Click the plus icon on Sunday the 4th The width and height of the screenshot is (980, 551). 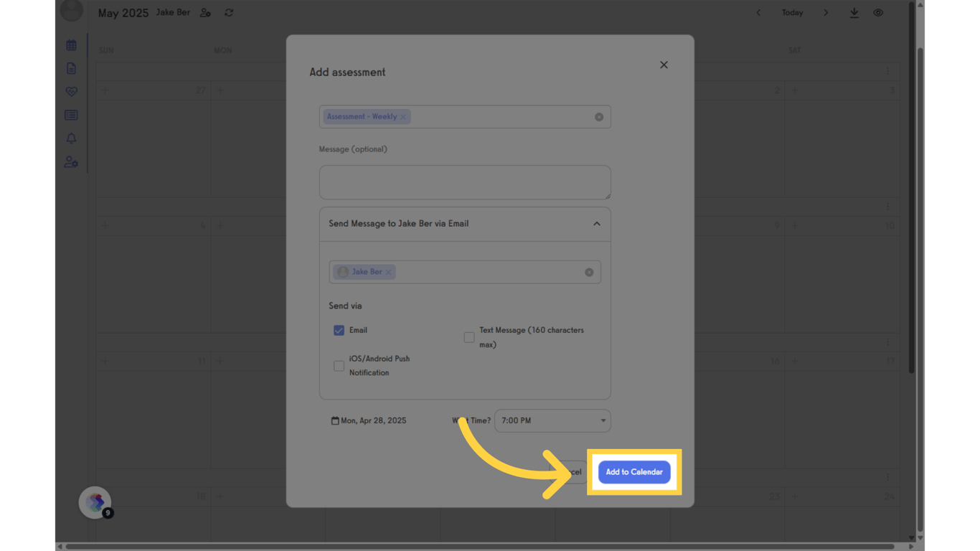point(105,225)
